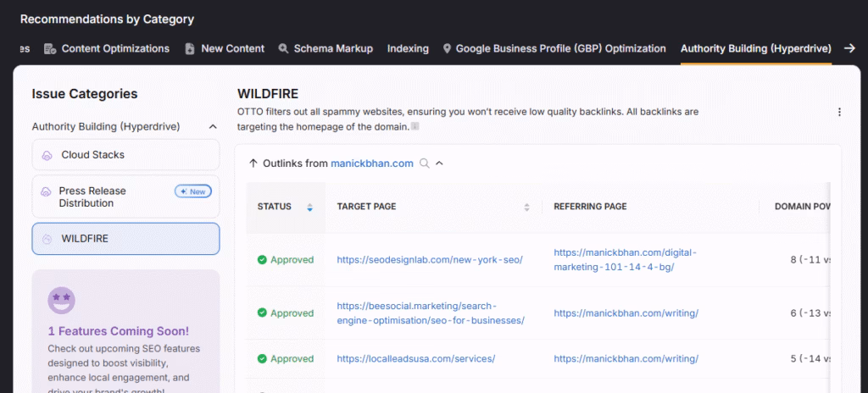Toggle sort arrows on Target Page column
Image resolution: width=868 pixels, height=393 pixels.
click(x=526, y=207)
